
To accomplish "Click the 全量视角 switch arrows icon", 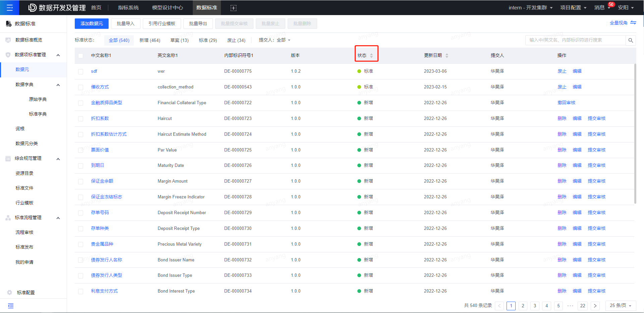I will (633, 23).
